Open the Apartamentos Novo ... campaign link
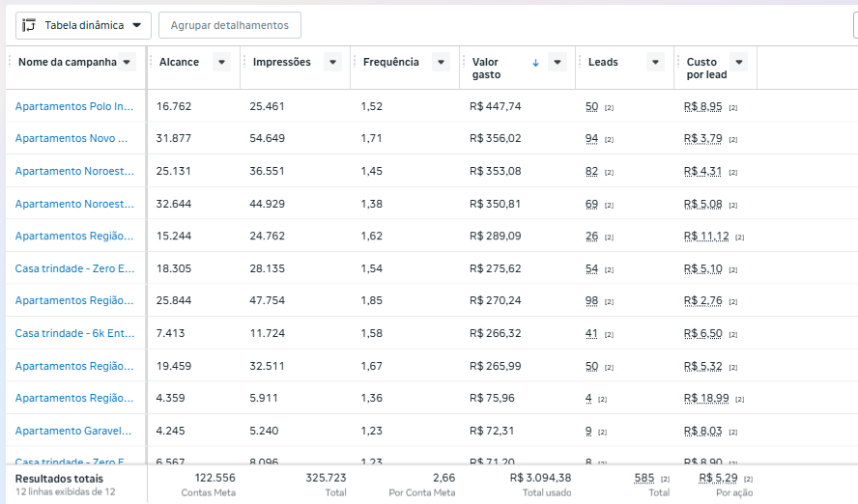858x504 pixels. 71,138
